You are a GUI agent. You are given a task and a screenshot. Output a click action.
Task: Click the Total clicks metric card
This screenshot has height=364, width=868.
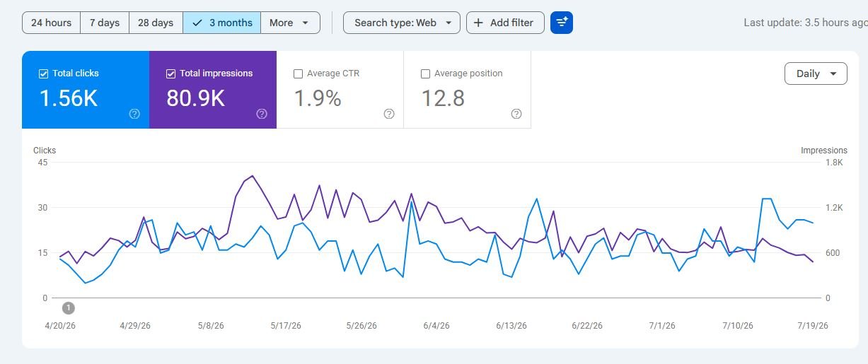point(86,90)
